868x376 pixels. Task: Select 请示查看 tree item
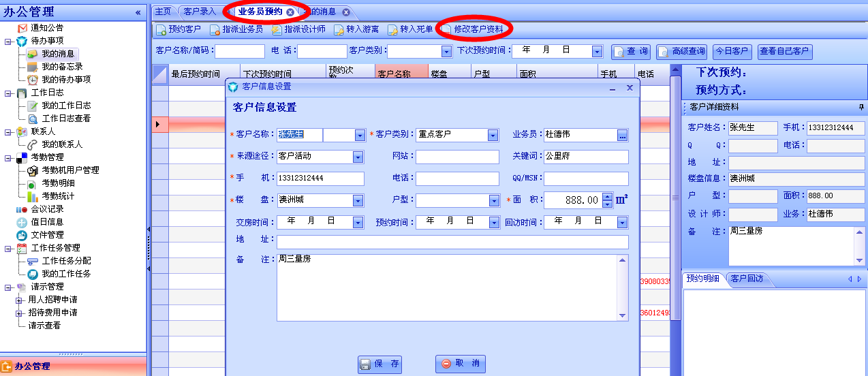pos(44,326)
